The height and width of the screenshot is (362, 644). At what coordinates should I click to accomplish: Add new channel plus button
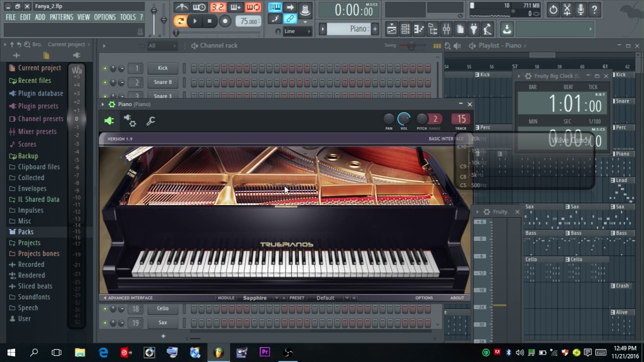pyautogui.click(x=163, y=336)
